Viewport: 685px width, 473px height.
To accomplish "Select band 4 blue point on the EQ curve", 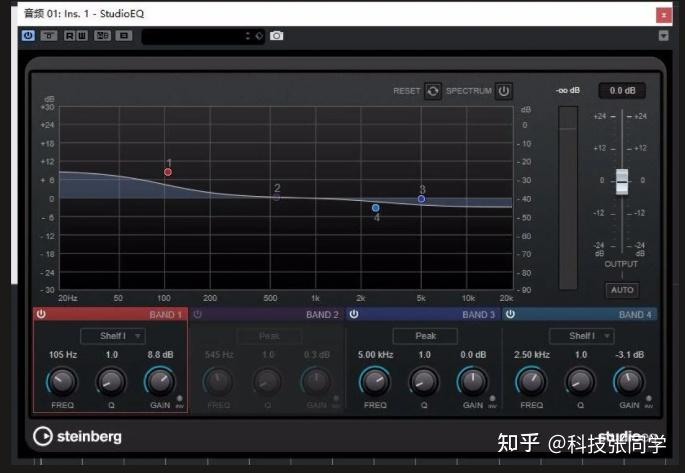I will [376, 208].
